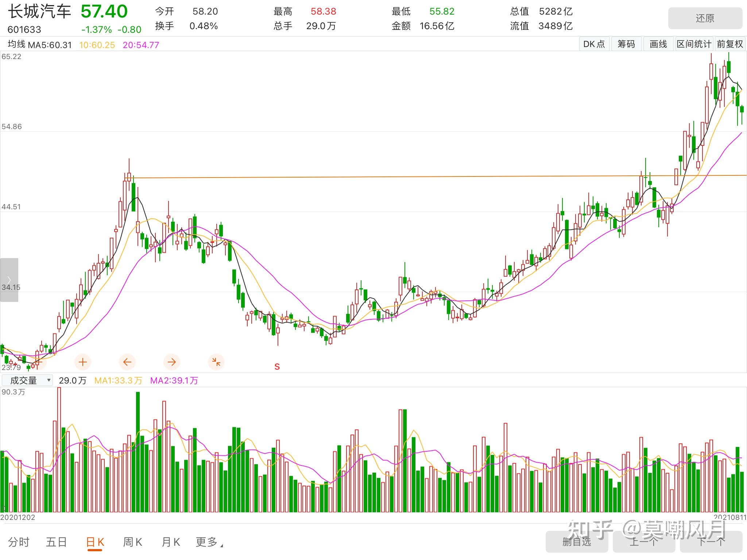Click the 最高 58.38 value

[323, 11]
